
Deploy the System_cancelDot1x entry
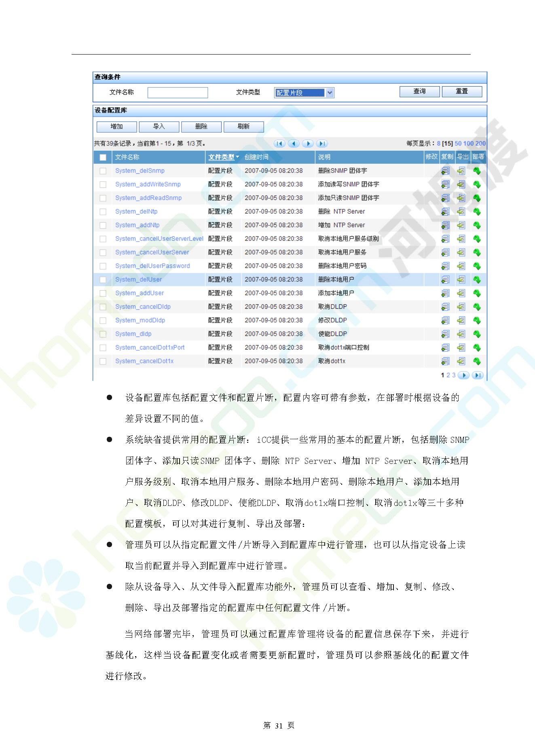tap(477, 361)
